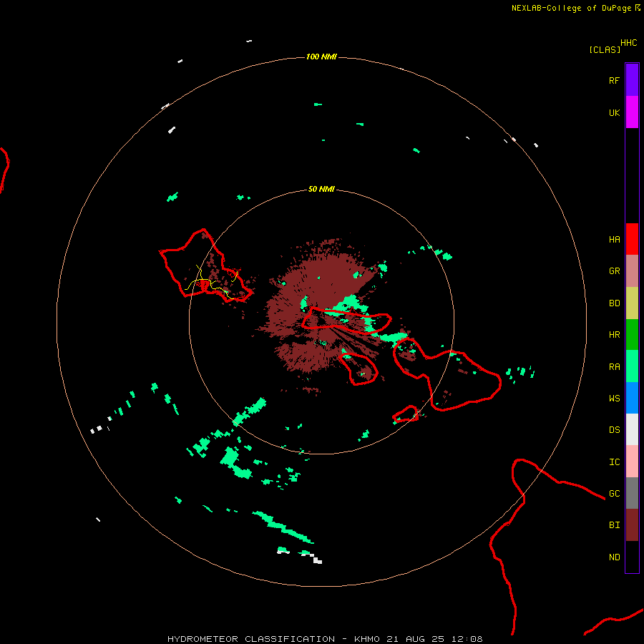Click the GC gray legend swatch
Screen dimensions: 644x644
tap(632, 493)
